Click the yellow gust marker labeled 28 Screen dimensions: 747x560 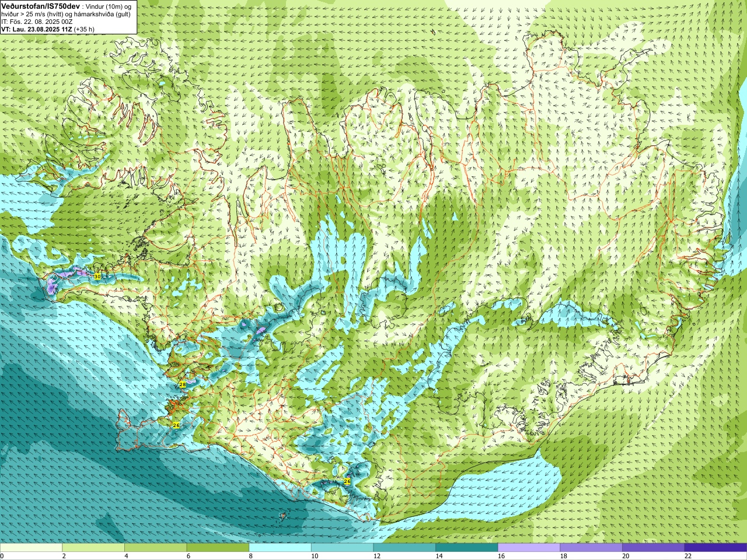point(182,384)
